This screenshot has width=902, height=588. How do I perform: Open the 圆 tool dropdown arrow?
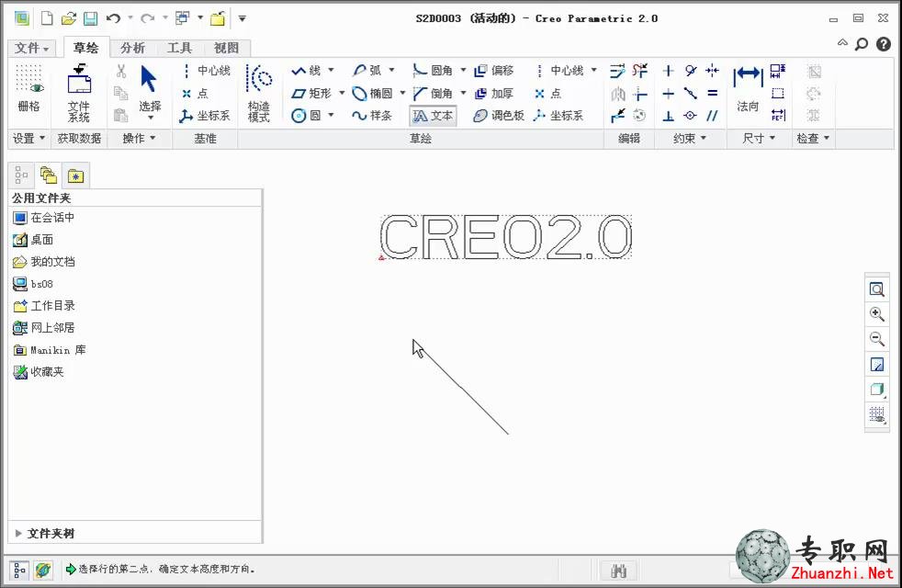point(331,115)
